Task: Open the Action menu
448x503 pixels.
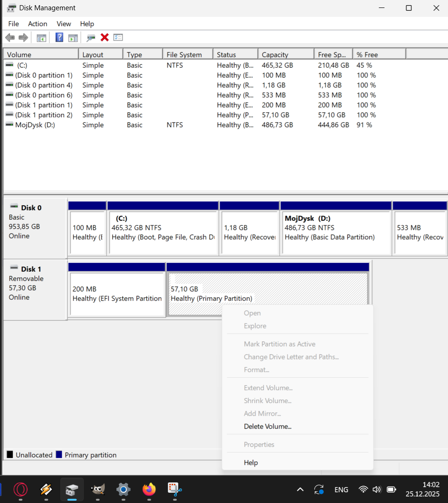Action: pos(37,24)
